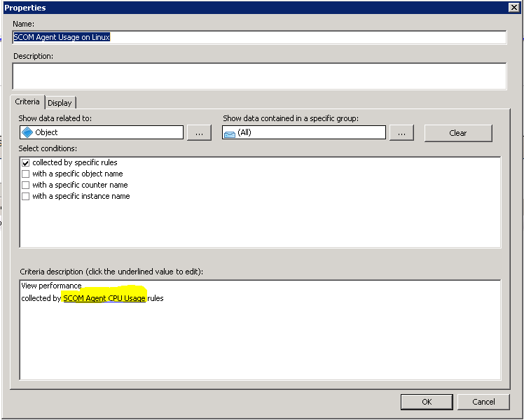524x420 pixels.
Task: Confirm with the OK button
Action: (427, 402)
